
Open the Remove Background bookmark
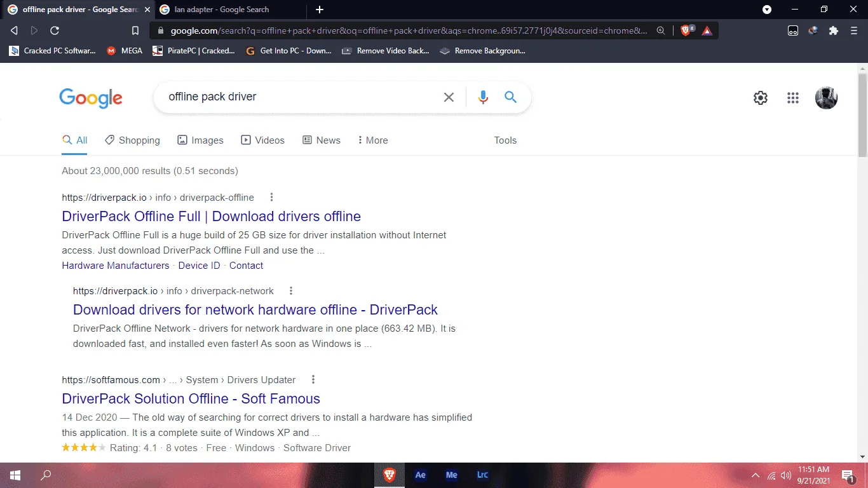483,51
